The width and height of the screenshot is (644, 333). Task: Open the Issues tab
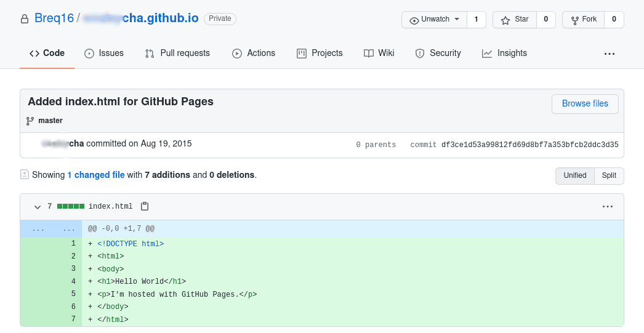(x=104, y=54)
